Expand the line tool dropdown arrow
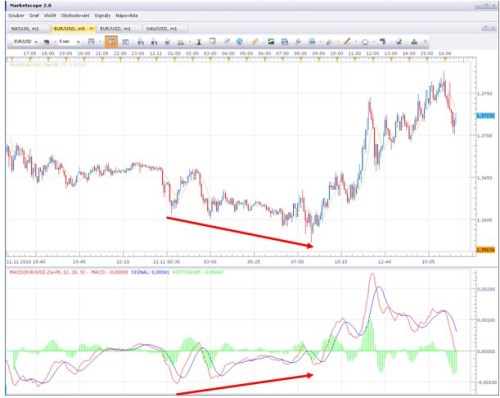The width and height of the screenshot is (500, 398). [356, 42]
